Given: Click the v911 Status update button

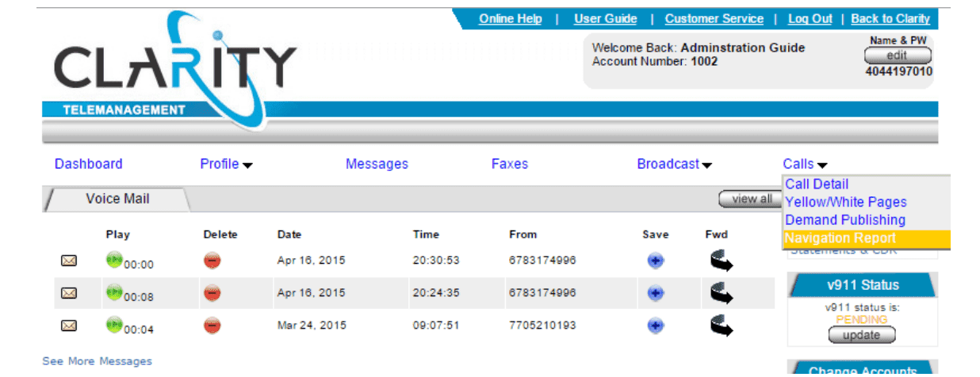Looking at the screenshot, I should 861,335.
